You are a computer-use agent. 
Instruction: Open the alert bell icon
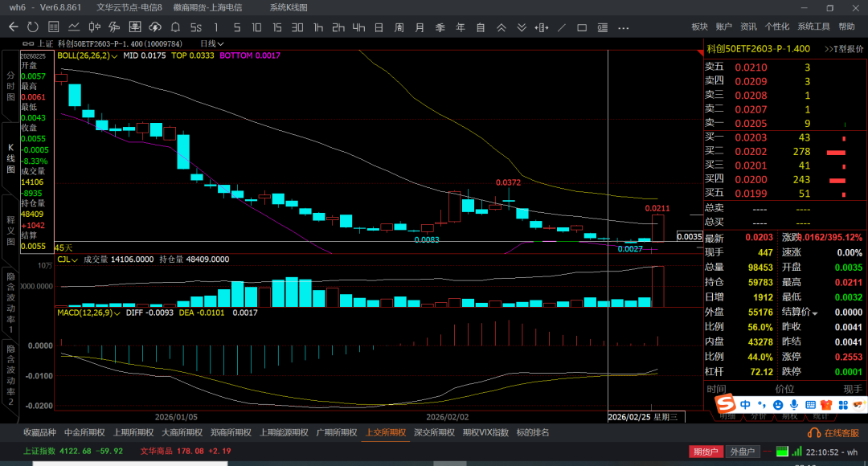click(175, 27)
